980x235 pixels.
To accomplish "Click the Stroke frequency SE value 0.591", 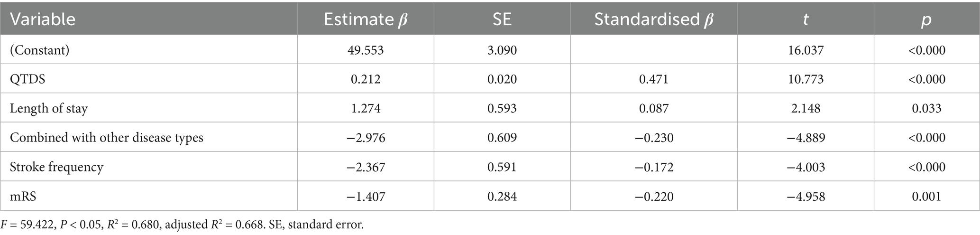I will click(502, 167).
